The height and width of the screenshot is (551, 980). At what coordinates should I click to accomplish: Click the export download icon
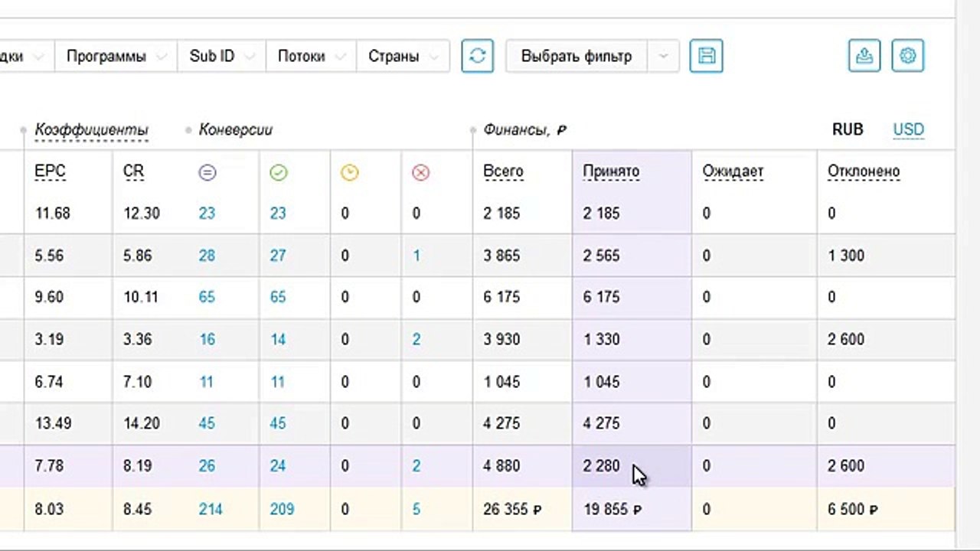click(864, 56)
